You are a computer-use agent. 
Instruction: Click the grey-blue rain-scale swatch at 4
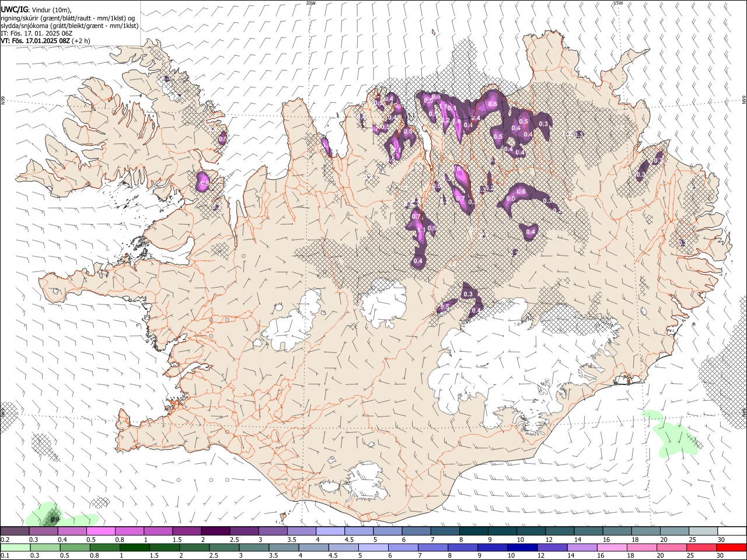coord(314,548)
